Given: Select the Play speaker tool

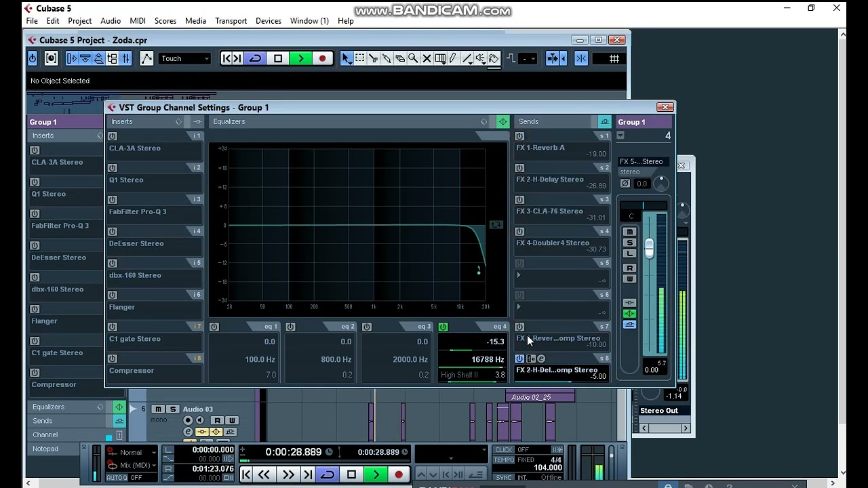Looking at the screenshot, I should (x=480, y=59).
